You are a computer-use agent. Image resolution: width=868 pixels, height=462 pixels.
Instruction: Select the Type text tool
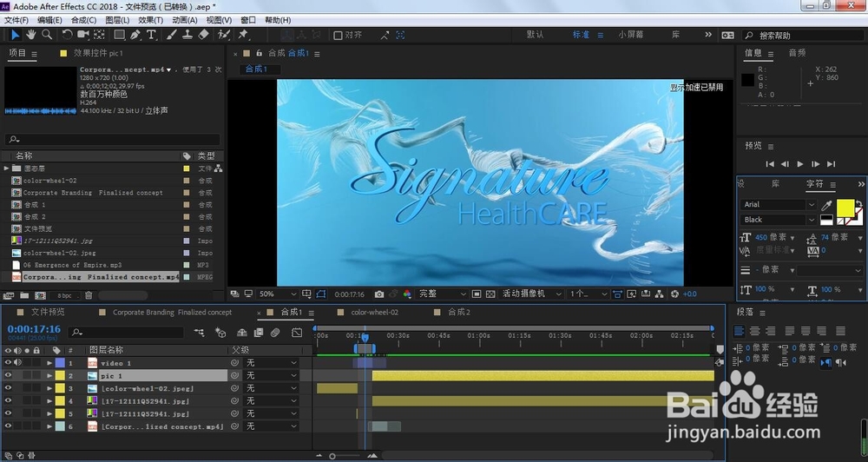coord(151,35)
